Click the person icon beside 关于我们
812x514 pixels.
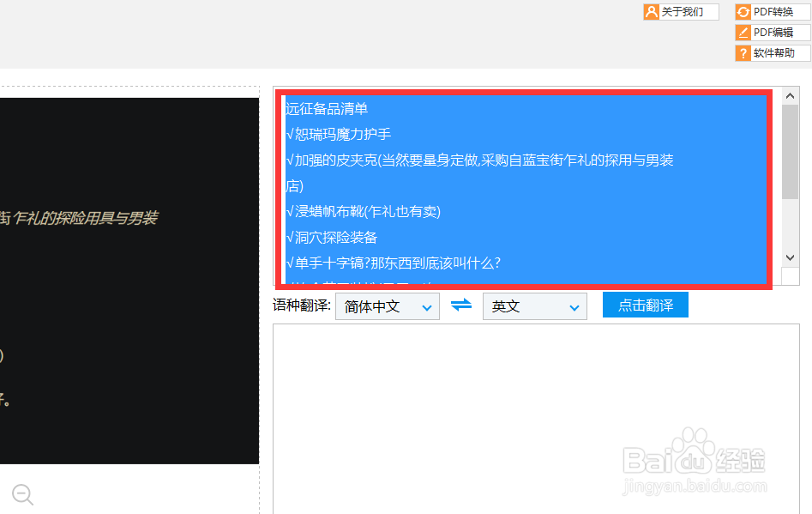pos(653,11)
